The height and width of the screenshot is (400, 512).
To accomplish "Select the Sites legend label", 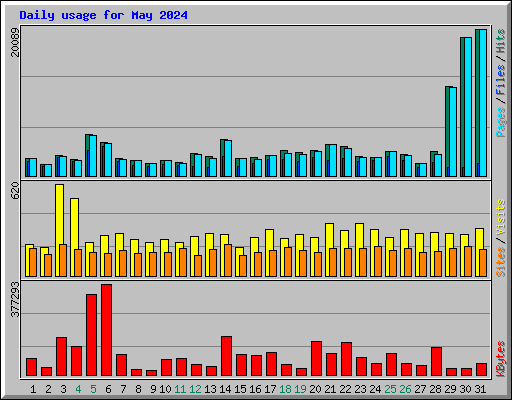I will click(x=500, y=262).
